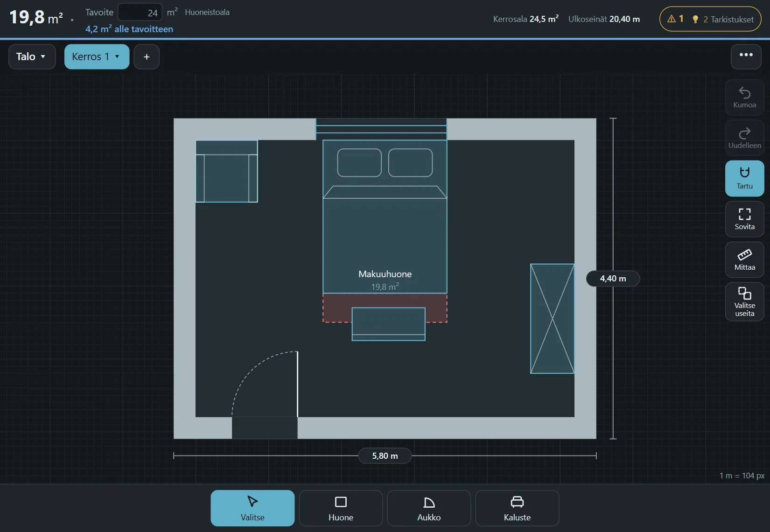Add a new floor with plus button
Image resolution: width=770 pixels, height=532 pixels.
point(147,56)
